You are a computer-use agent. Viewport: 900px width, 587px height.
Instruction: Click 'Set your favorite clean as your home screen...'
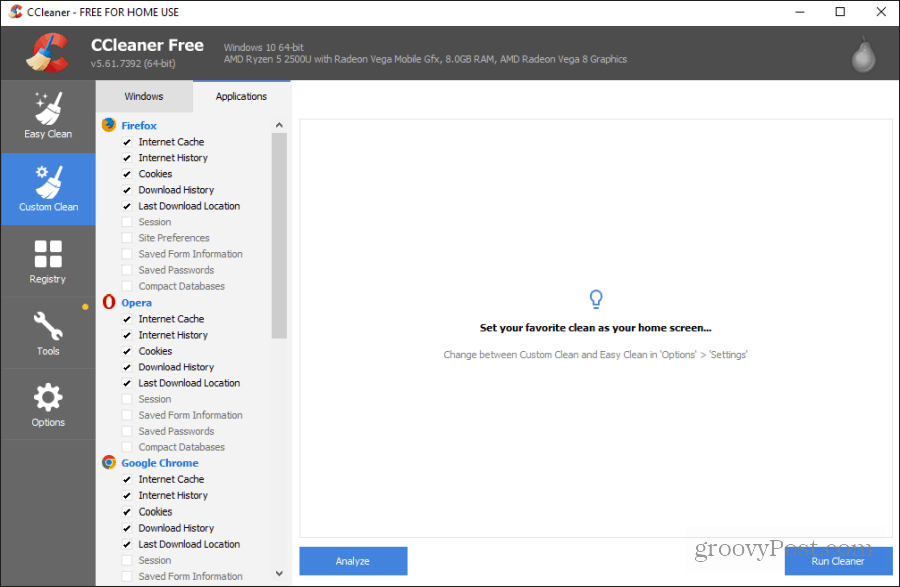click(596, 328)
